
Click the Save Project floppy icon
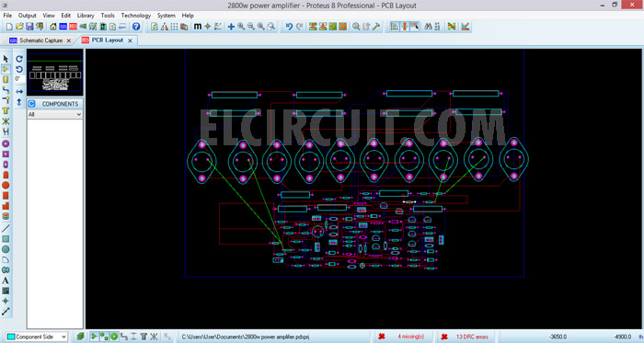pyautogui.click(x=29, y=27)
